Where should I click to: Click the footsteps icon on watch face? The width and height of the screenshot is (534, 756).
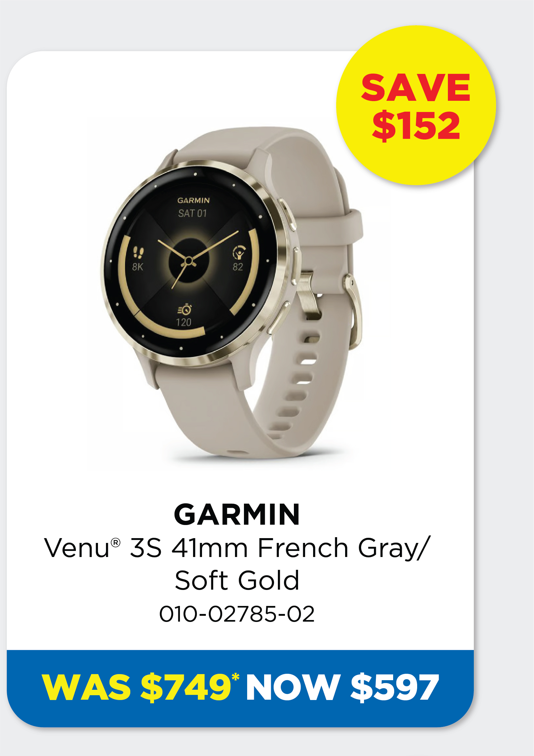[138, 253]
